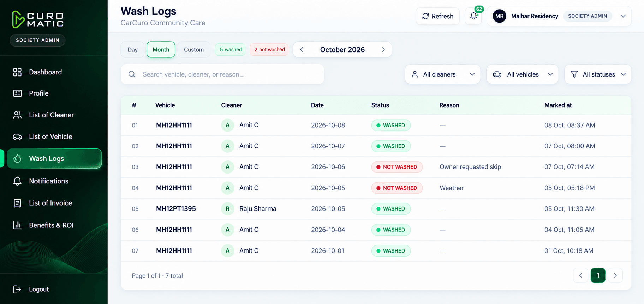Select Wash Logs in the sidebar
The height and width of the screenshot is (304, 644).
click(54, 159)
